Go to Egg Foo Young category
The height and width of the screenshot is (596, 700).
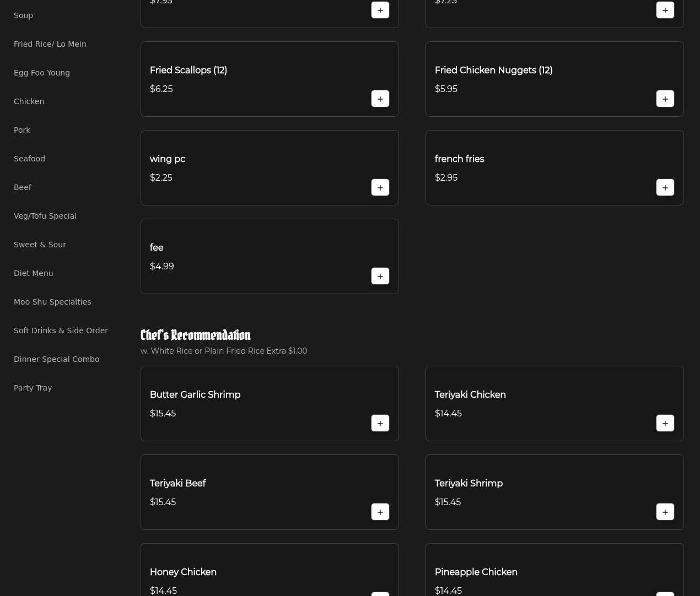(x=42, y=73)
